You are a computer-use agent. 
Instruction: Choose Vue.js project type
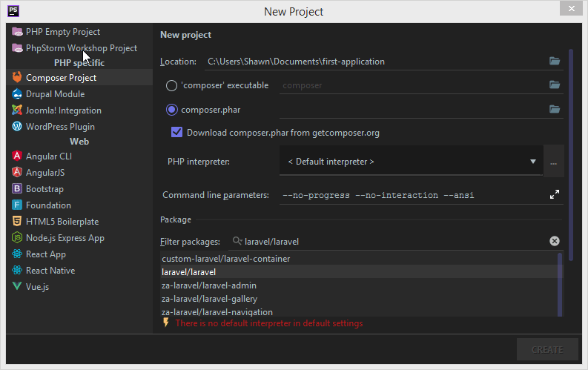(79, 286)
